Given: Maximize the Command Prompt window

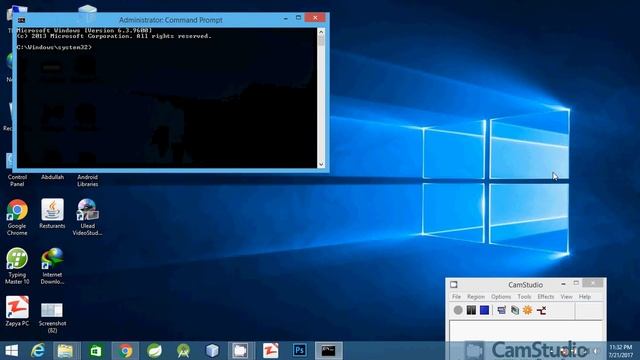Looking at the screenshot, I should coord(298,18).
